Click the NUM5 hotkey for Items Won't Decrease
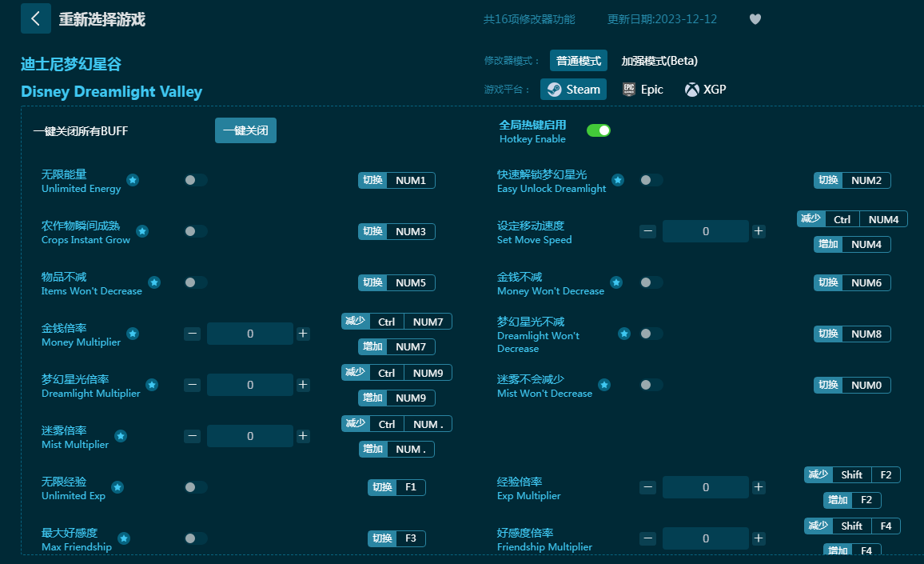 click(396, 283)
